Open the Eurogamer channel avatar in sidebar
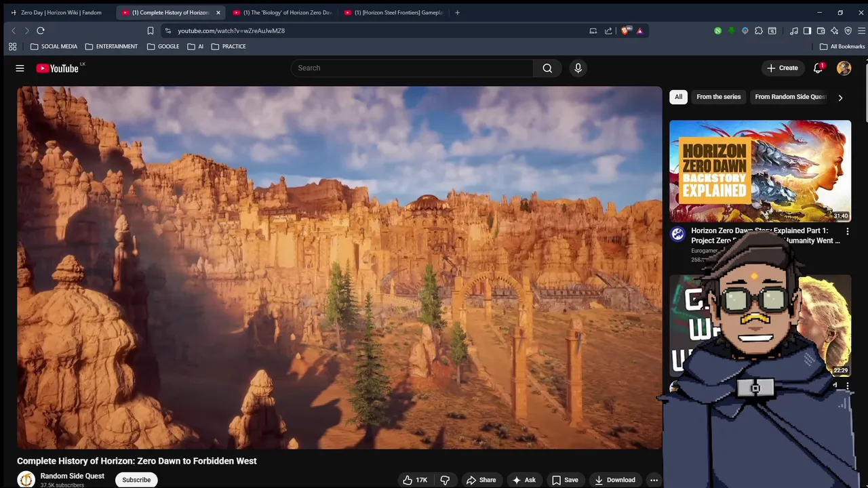This screenshot has height=488, width=868. [x=677, y=235]
